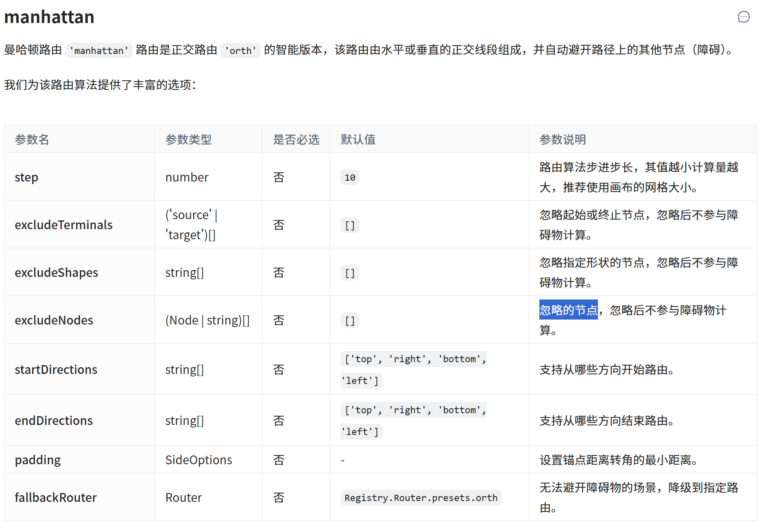Click the endDirections parameter name
Screen dimensions: 761x532
54,421
